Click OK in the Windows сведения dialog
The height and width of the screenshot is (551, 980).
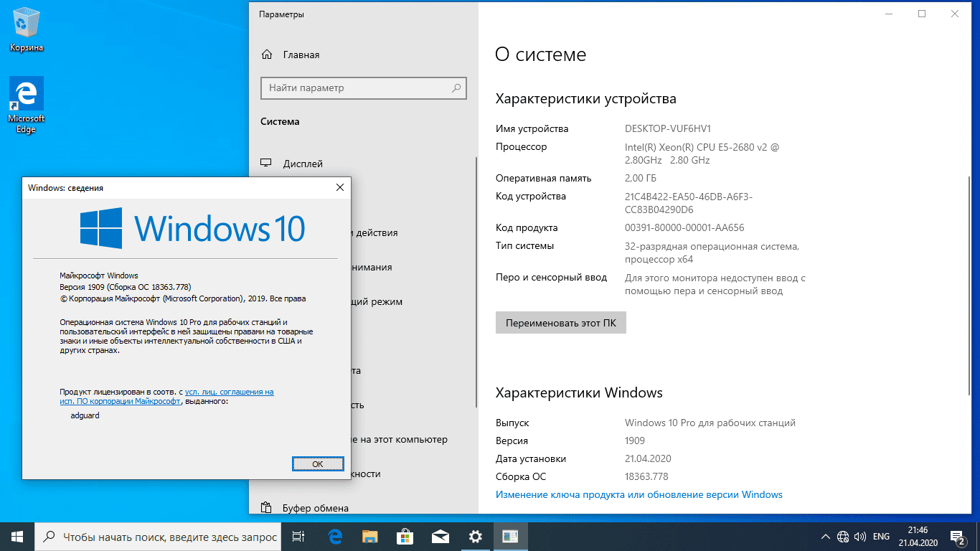318,463
